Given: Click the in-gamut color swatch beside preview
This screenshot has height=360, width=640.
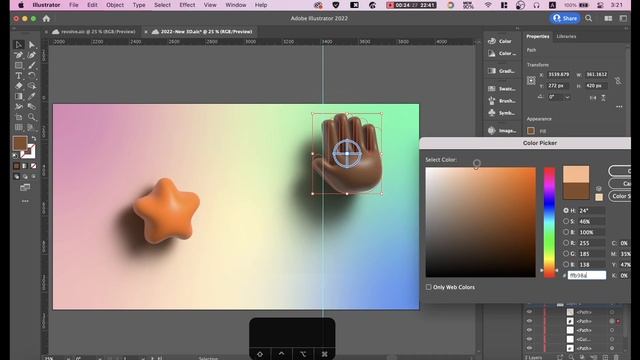Looking at the screenshot, I should [x=599, y=198].
